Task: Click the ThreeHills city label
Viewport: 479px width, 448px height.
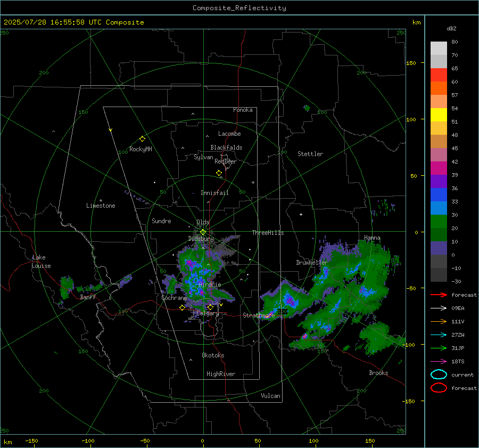Action: 268,233
